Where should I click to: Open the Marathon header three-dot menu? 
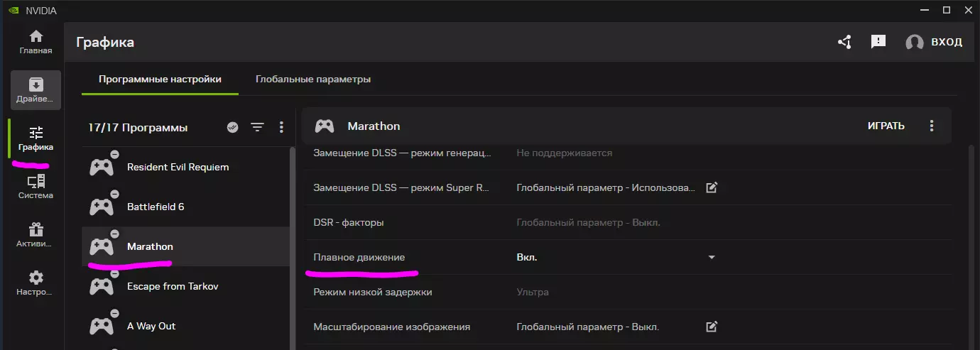932,126
